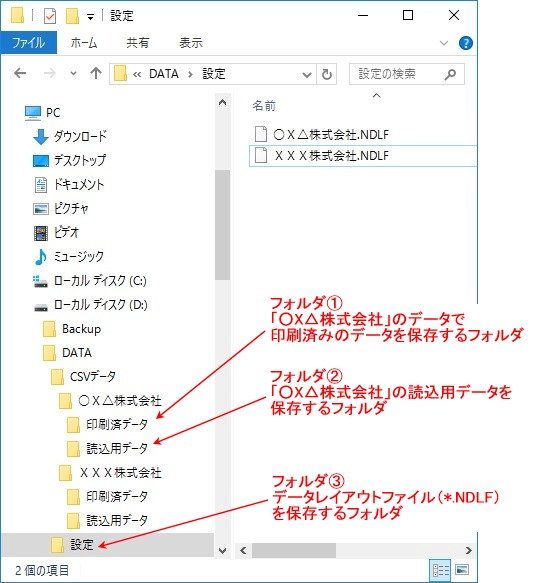Screen dimensions: 550x583
Task: Open the ファイル menu tab
Action: pyautogui.click(x=29, y=43)
